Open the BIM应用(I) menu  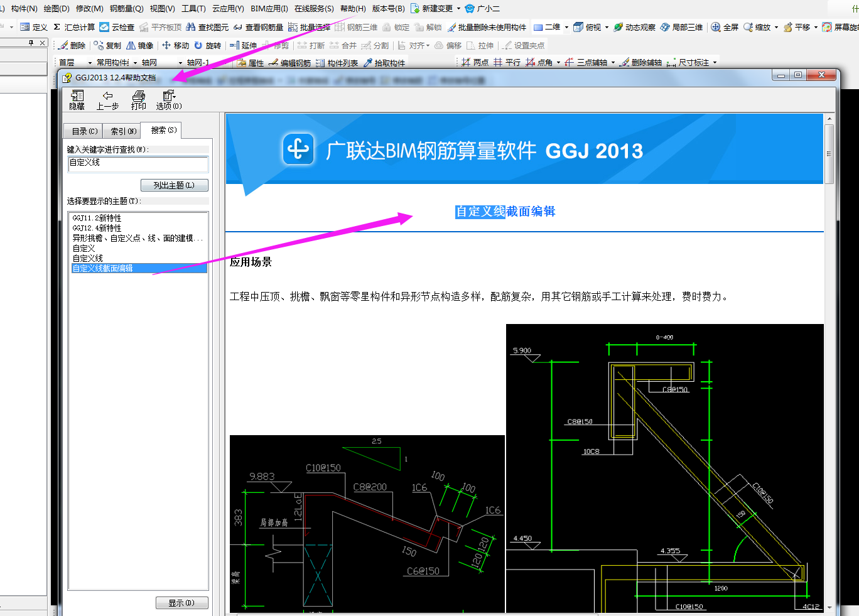point(269,9)
